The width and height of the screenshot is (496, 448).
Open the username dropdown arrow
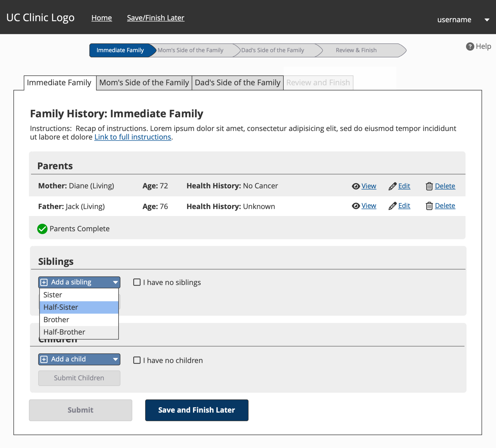point(487,20)
